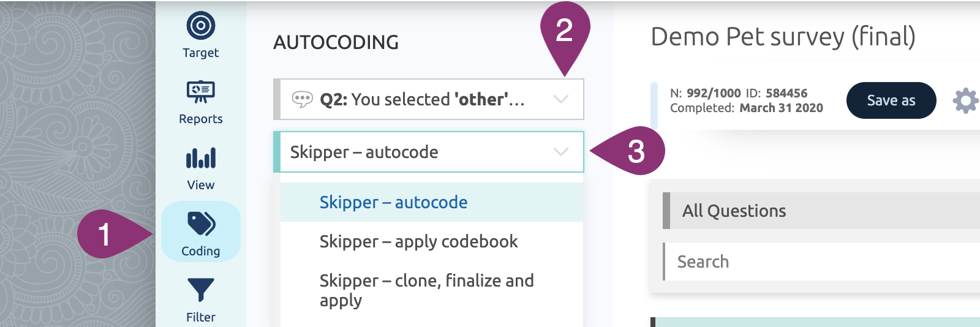Viewport: 980px width, 327px height.
Task: Click the Coding label in sidebar
Action: pyautogui.click(x=201, y=251)
